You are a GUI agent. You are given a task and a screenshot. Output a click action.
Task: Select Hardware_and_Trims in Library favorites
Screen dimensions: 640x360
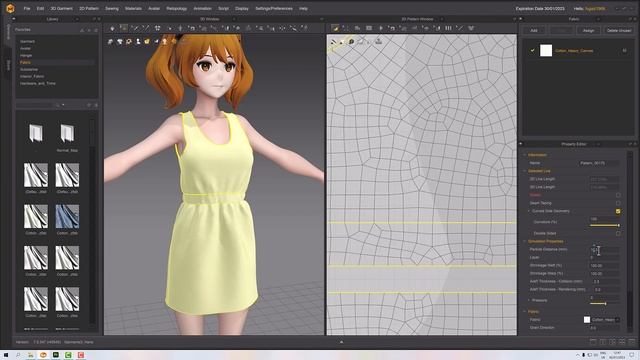pyautogui.click(x=38, y=83)
